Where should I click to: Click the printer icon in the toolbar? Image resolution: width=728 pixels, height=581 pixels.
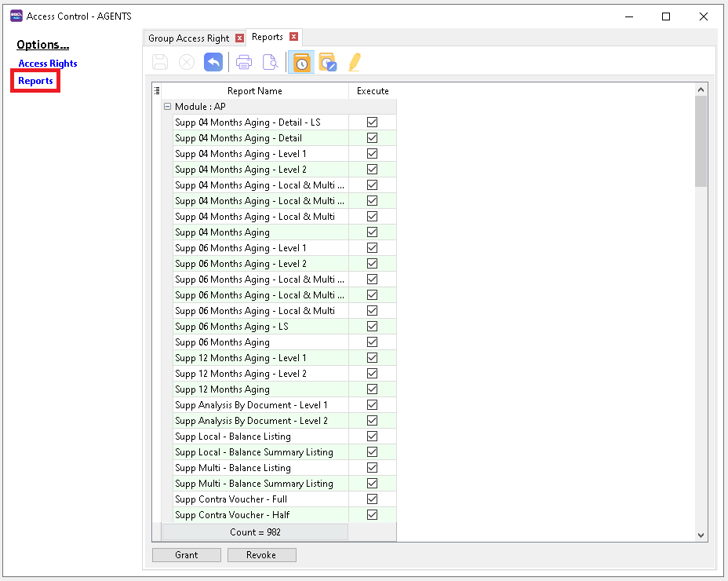[244, 62]
